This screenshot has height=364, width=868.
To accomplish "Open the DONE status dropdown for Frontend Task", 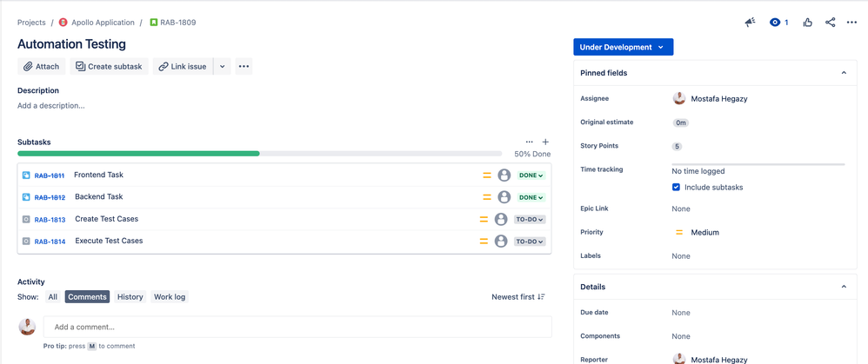I will click(531, 175).
